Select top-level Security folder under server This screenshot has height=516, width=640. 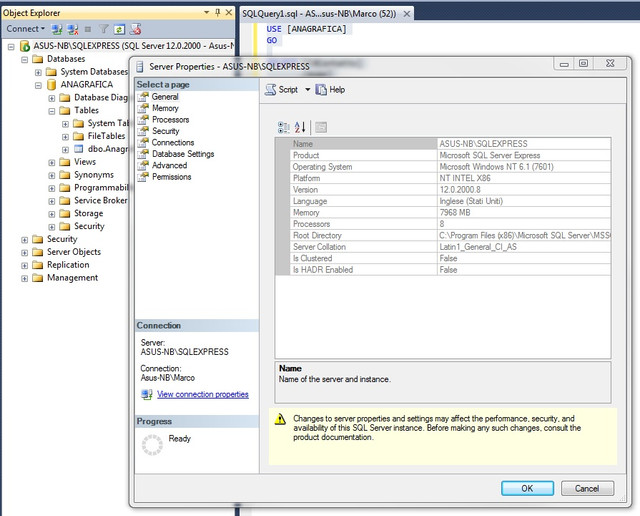(x=62, y=239)
